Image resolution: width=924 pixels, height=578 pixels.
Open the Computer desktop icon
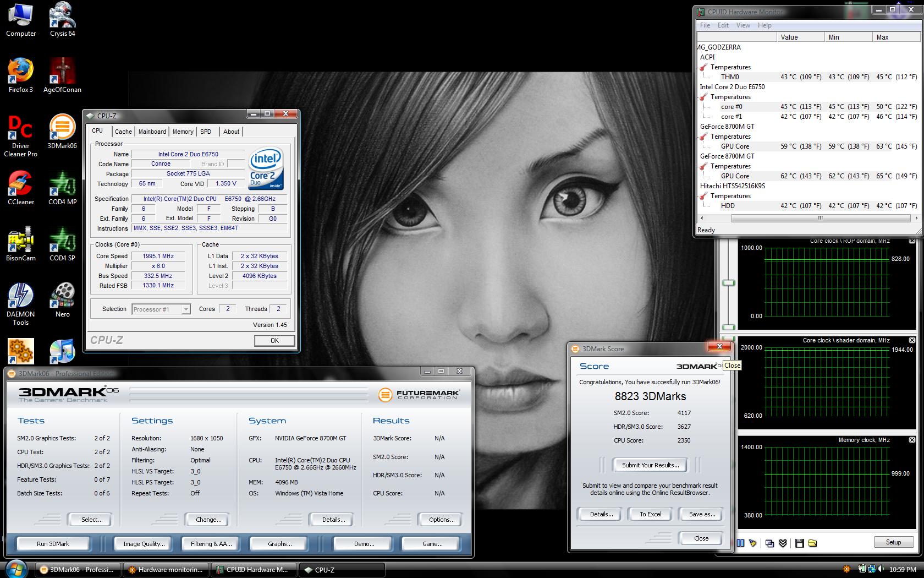point(21,20)
